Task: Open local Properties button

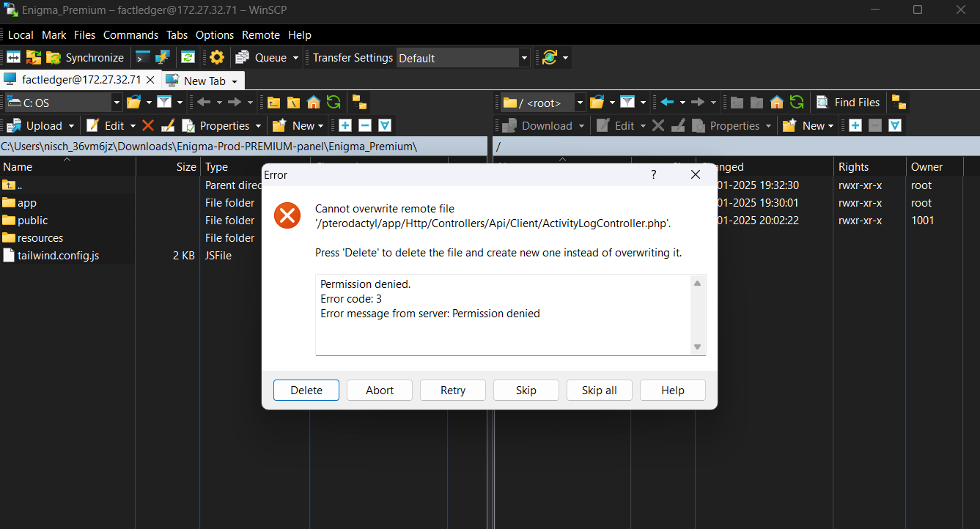Action: [216, 125]
